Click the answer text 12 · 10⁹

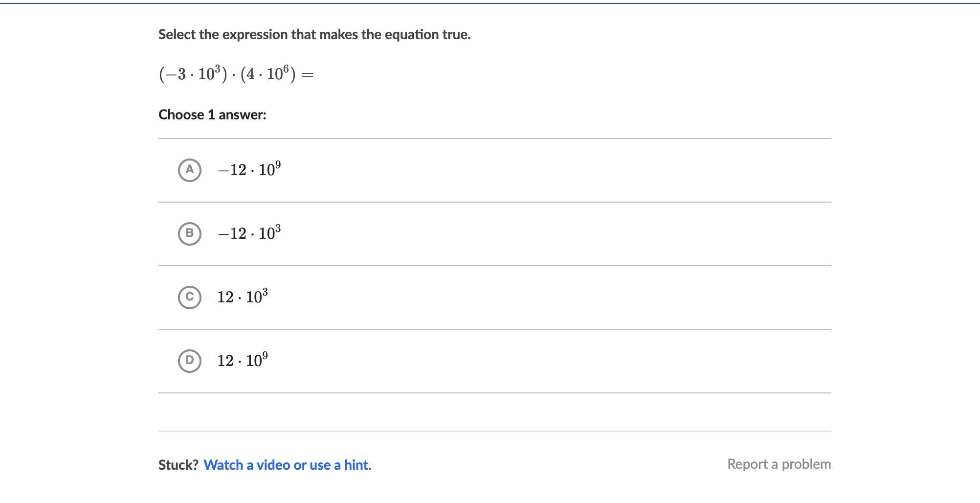point(243,361)
